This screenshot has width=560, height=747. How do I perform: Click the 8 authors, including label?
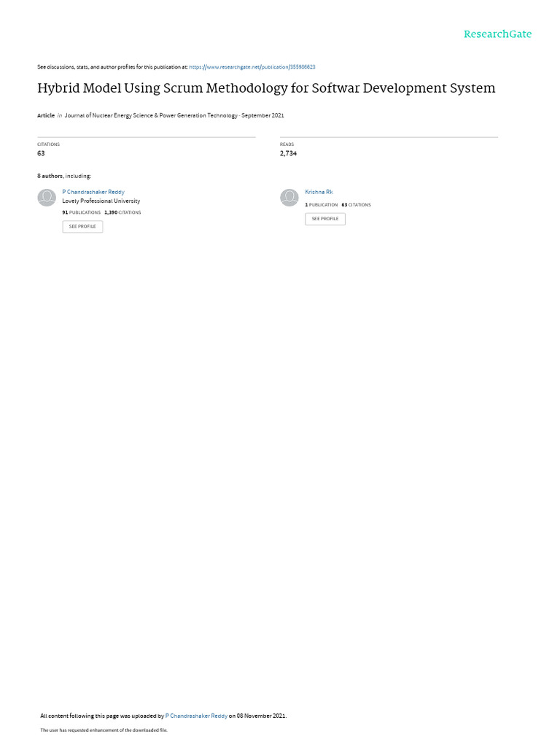[x=64, y=177]
